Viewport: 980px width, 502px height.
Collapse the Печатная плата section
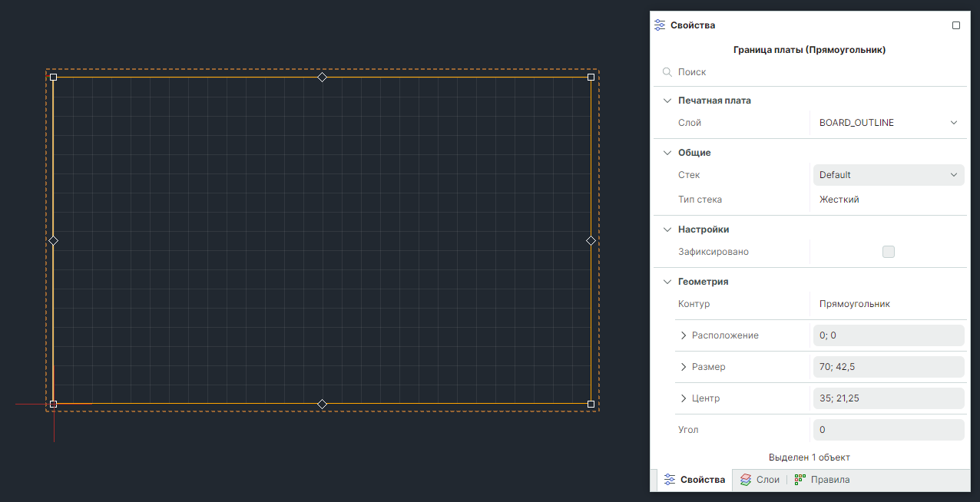[x=667, y=101]
